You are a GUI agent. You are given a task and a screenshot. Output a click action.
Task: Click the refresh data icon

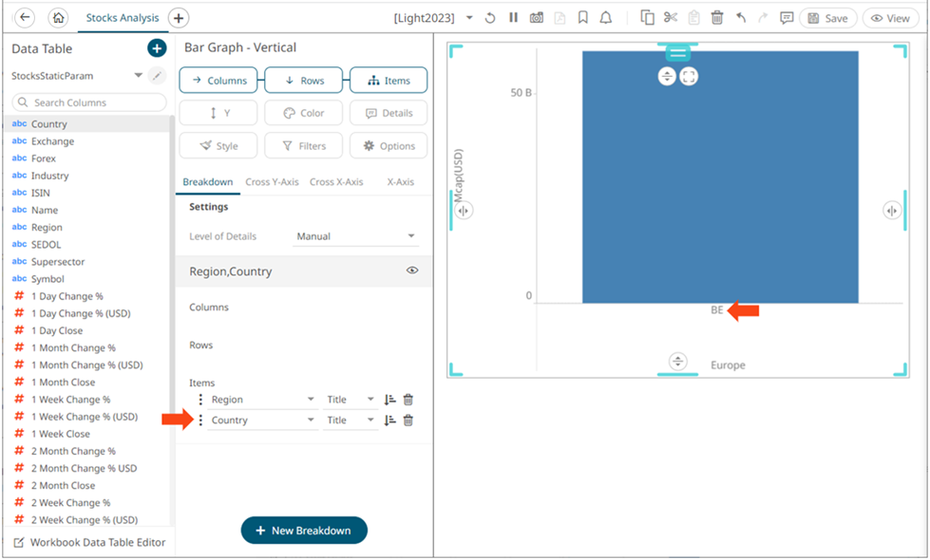click(x=490, y=18)
